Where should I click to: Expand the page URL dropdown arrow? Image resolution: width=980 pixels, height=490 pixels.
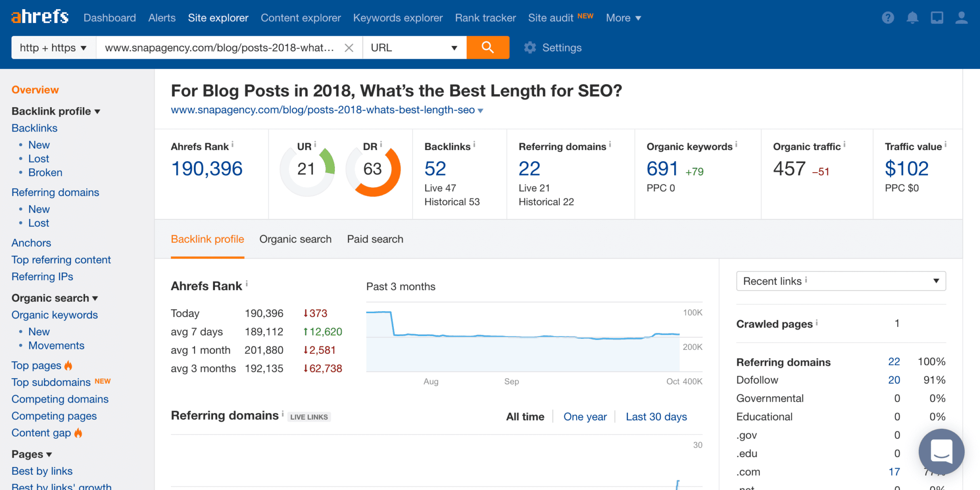(480, 110)
